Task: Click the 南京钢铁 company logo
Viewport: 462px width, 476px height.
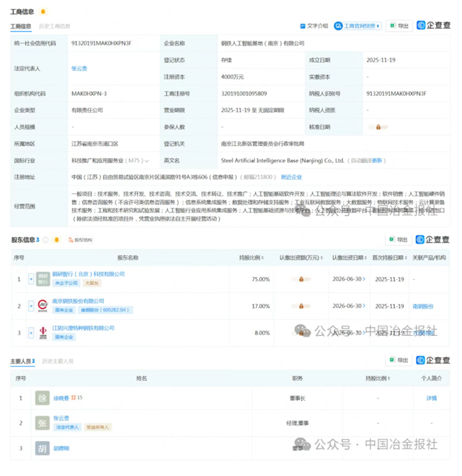Action: click(43, 305)
